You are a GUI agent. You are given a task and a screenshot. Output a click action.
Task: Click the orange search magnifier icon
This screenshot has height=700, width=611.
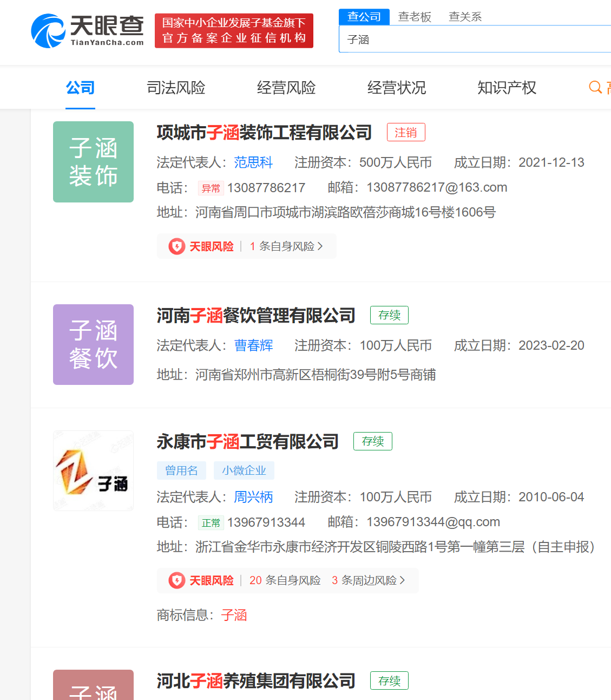(595, 87)
